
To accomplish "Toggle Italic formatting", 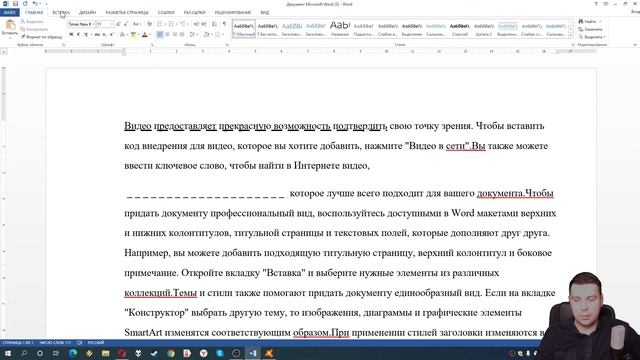I will tap(78, 35).
